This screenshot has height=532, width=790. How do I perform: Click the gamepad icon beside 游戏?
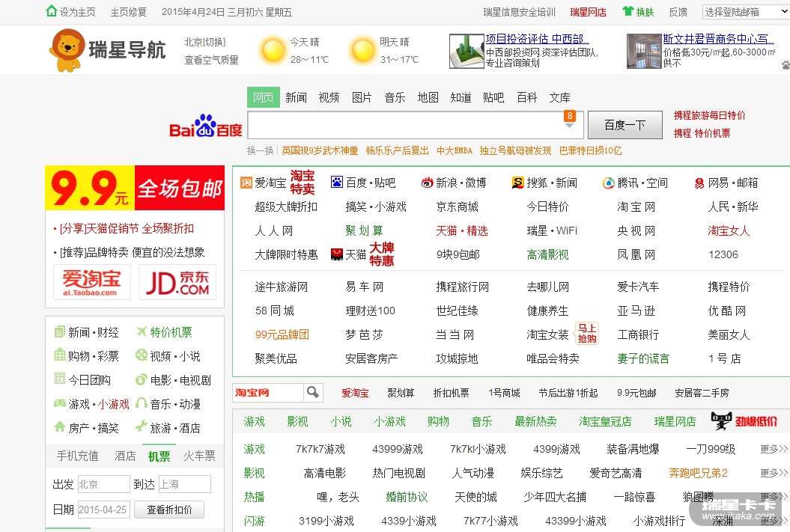[59, 403]
